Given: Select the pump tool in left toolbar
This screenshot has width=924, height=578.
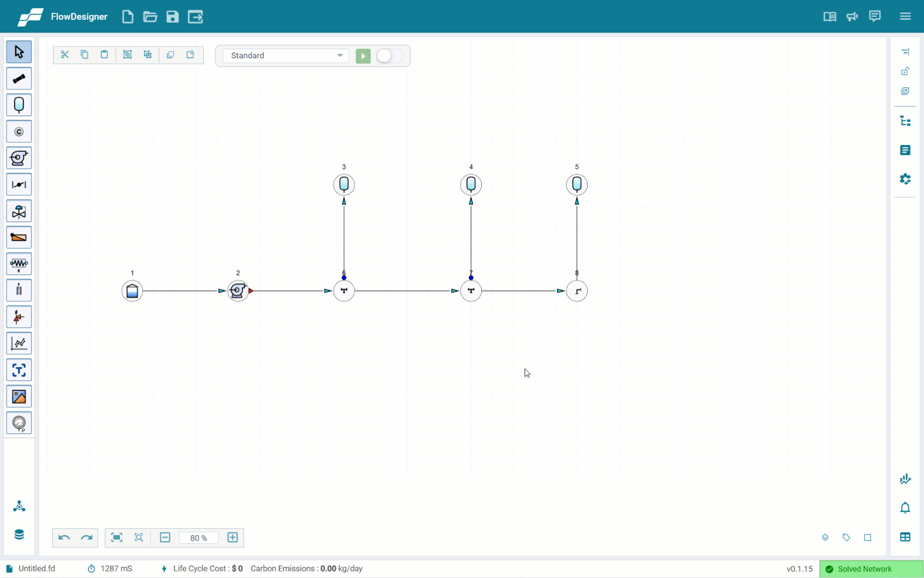Looking at the screenshot, I should [x=19, y=158].
